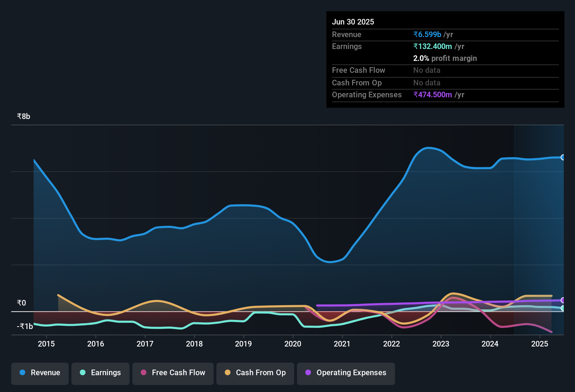Click the Jun 30 2025 tooltip header
The height and width of the screenshot is (392, 575).
click(x=353, y=22)
